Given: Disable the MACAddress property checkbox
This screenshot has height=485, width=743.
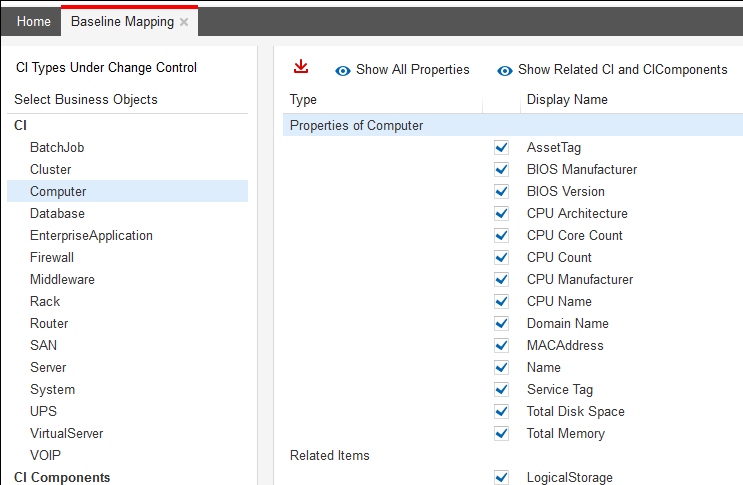Looking at the screenshot, I should click(502, 346).
